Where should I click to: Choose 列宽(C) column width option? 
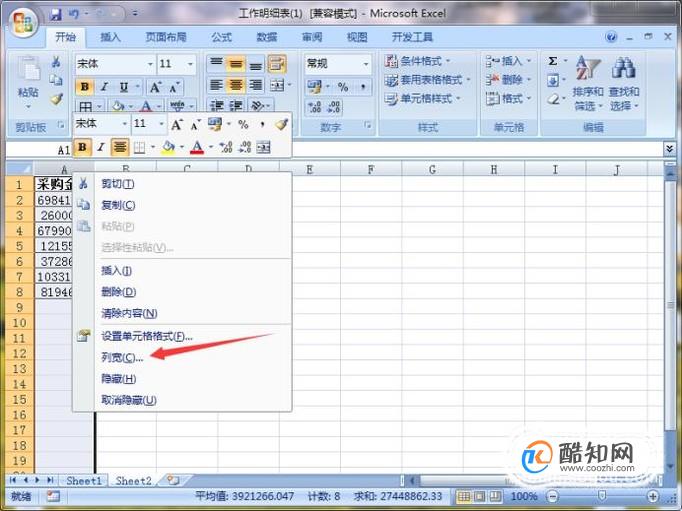click(182, 357)
